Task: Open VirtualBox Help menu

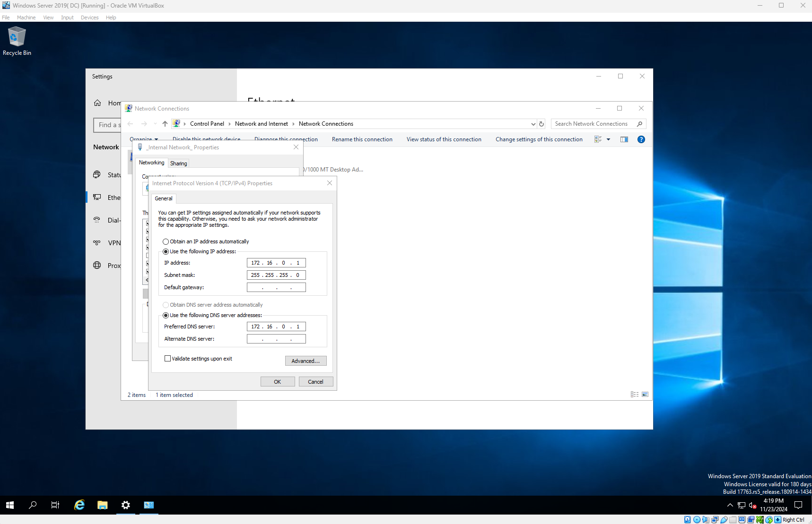Action: click(x=111, y=17)
